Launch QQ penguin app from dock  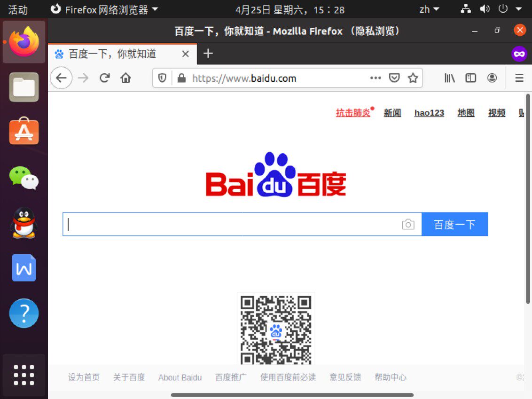pyautogui.click(x=24, y=223)
